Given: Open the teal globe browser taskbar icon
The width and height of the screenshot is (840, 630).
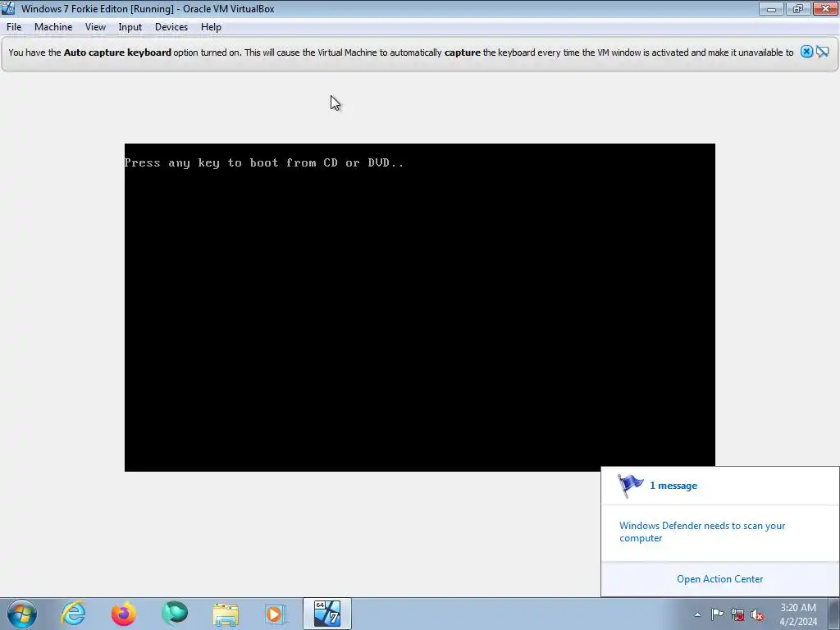Looking at the screenshot, I should click(175, 614).
